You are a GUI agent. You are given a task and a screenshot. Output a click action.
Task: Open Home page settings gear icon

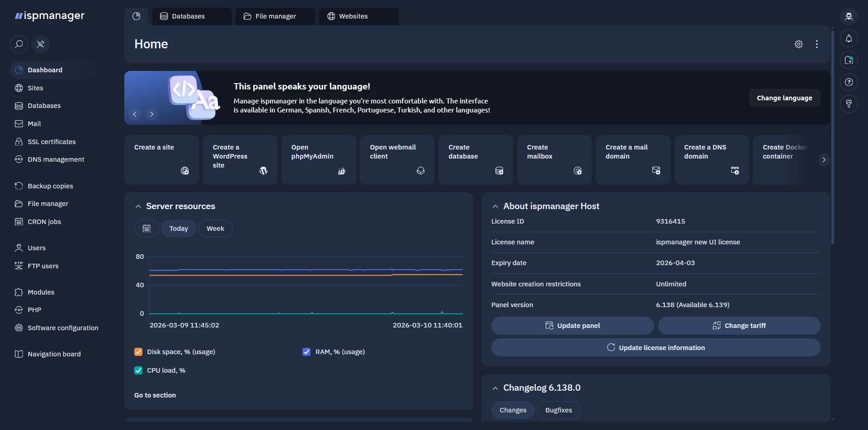(x=798, y=44)
